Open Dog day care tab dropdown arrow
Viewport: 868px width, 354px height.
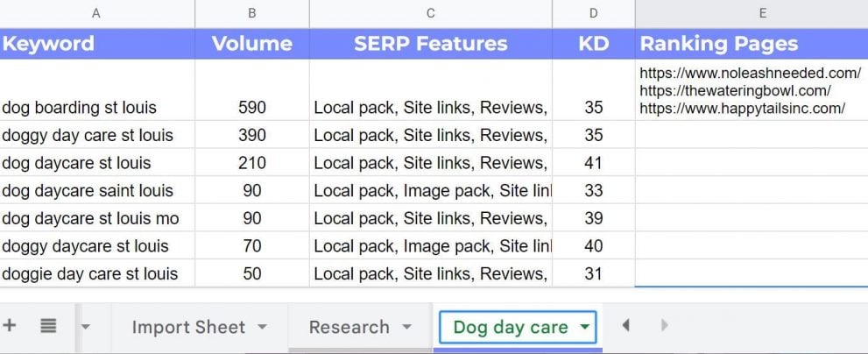(x=584, y=327)
